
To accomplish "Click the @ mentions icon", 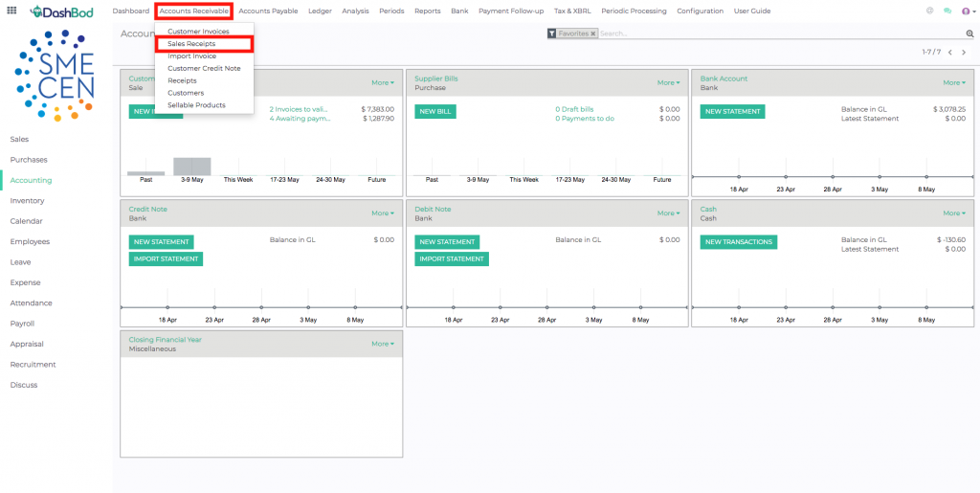I will [x=930, y=11].
